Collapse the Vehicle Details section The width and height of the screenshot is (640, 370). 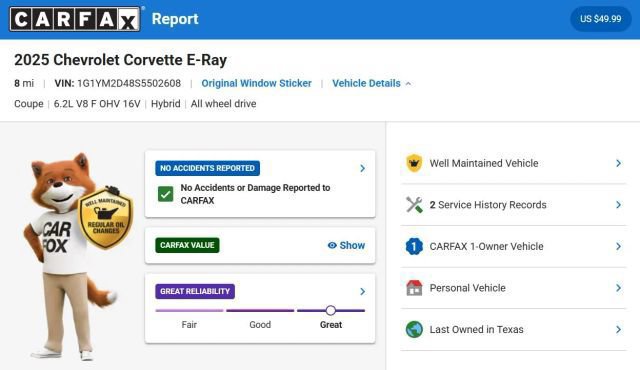click(x=371, y=83)
